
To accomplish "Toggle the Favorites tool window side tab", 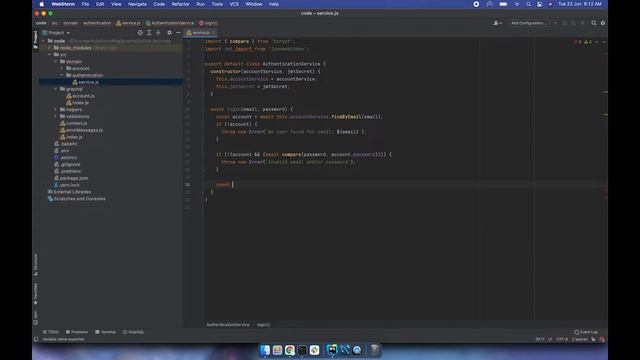I will (x=36, y=293).
